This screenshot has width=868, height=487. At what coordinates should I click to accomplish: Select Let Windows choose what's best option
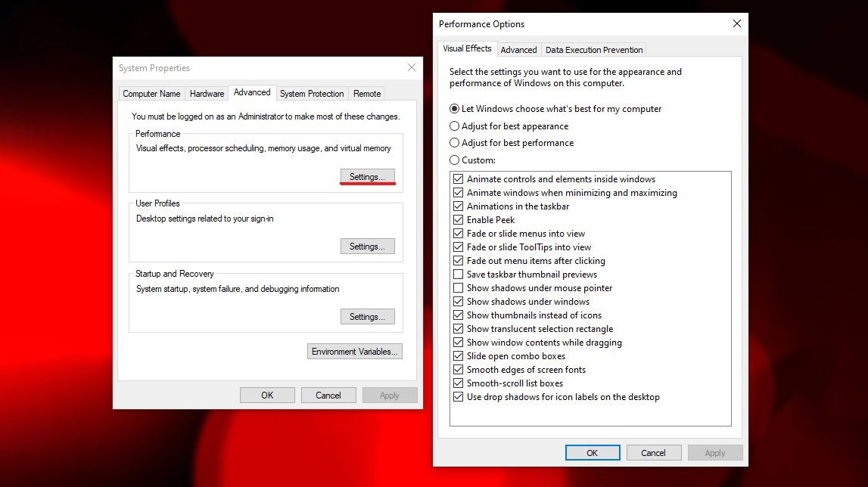455,109
